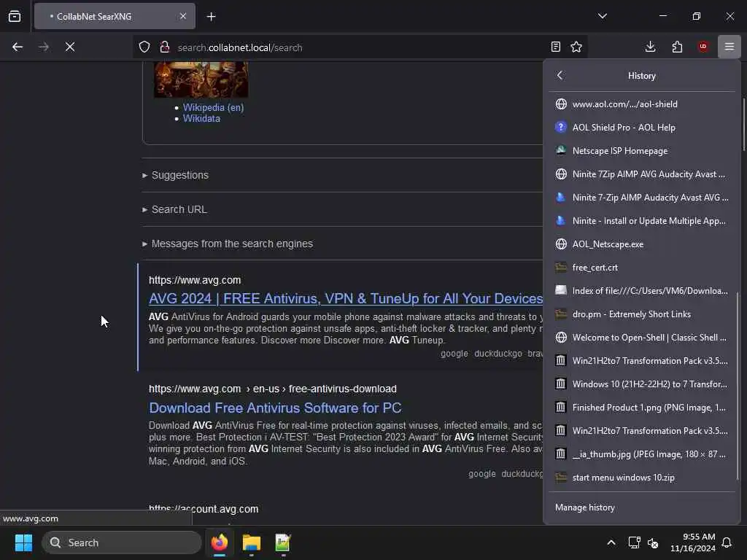Select the CollabNet SearXNG tab
Image resolution: width=747 pixels, height=560 pixels.
pos(115,16)
